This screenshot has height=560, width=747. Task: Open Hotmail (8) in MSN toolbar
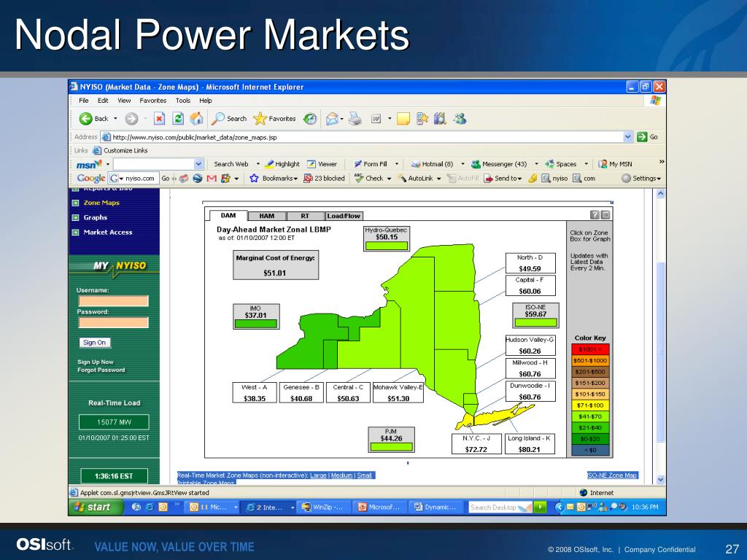433,164
